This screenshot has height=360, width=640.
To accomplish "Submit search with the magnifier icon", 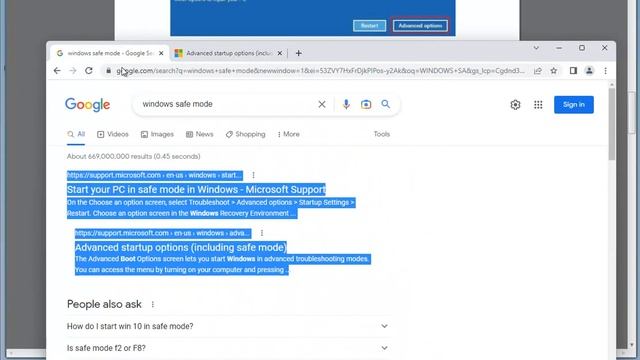I will click(x=386, y=104).
